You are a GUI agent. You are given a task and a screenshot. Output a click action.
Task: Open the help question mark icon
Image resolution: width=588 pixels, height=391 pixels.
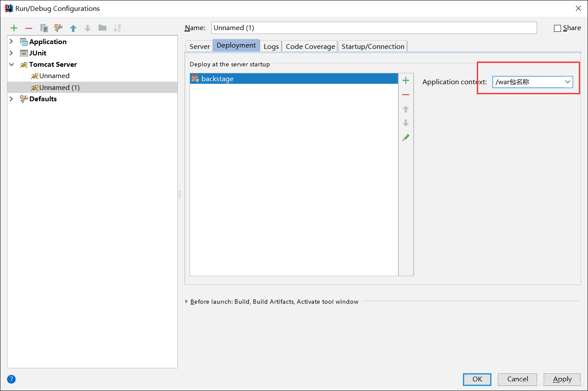(11, 379)
